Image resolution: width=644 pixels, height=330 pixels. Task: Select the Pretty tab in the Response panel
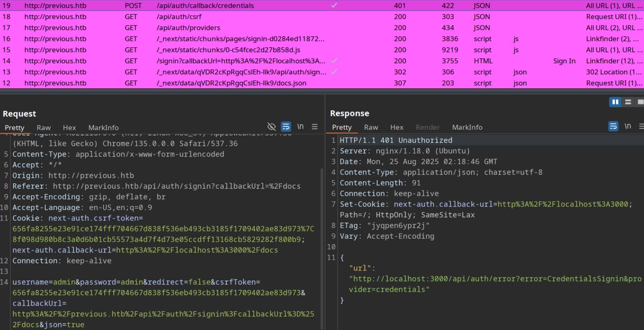click(342, 127)
